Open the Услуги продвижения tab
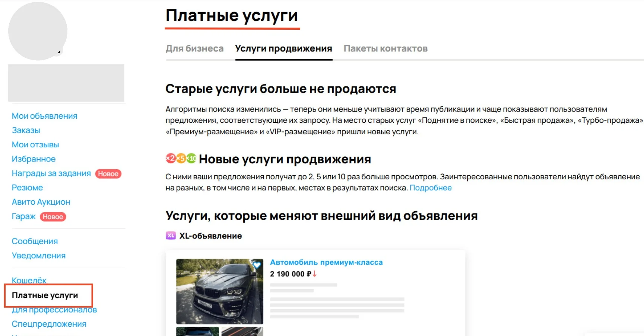 click(283, 48)
